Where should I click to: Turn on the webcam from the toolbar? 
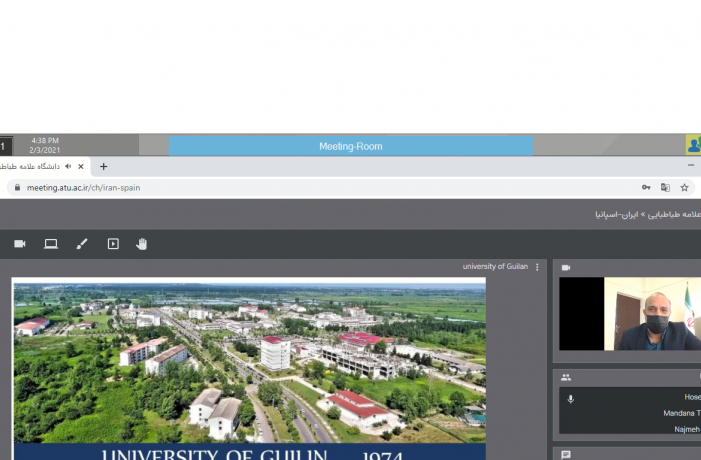coord(20,244)
